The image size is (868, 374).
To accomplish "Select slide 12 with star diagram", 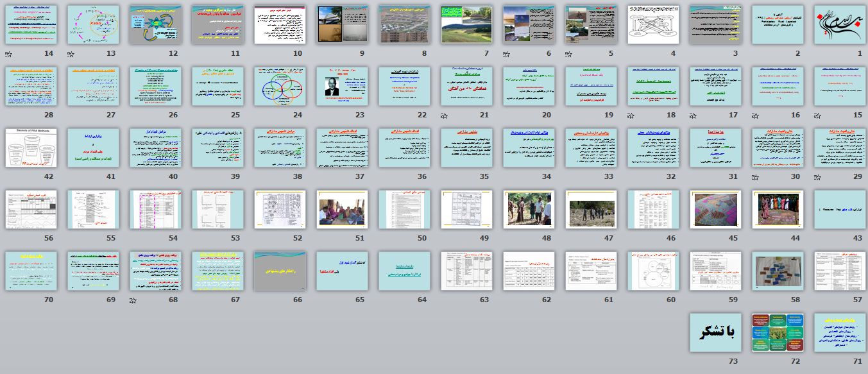I will 155,25.
